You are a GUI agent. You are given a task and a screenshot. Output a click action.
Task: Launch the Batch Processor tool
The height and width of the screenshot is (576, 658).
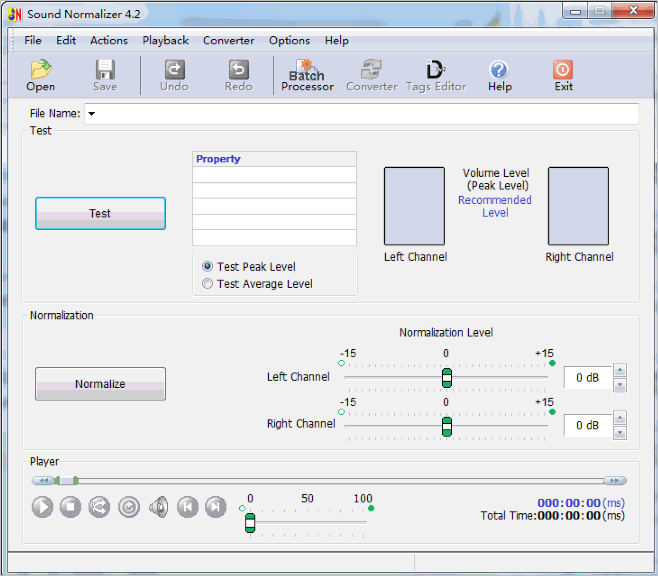tap(307, 76)
